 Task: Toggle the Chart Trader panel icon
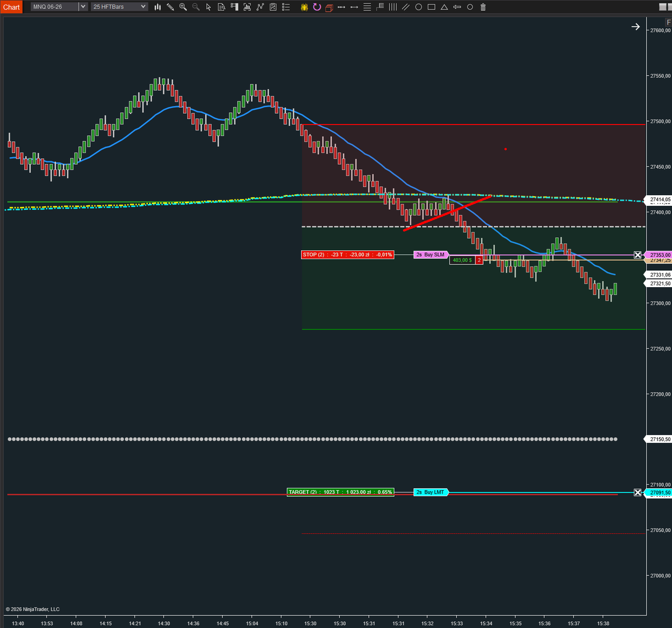[x=234, y=7]
